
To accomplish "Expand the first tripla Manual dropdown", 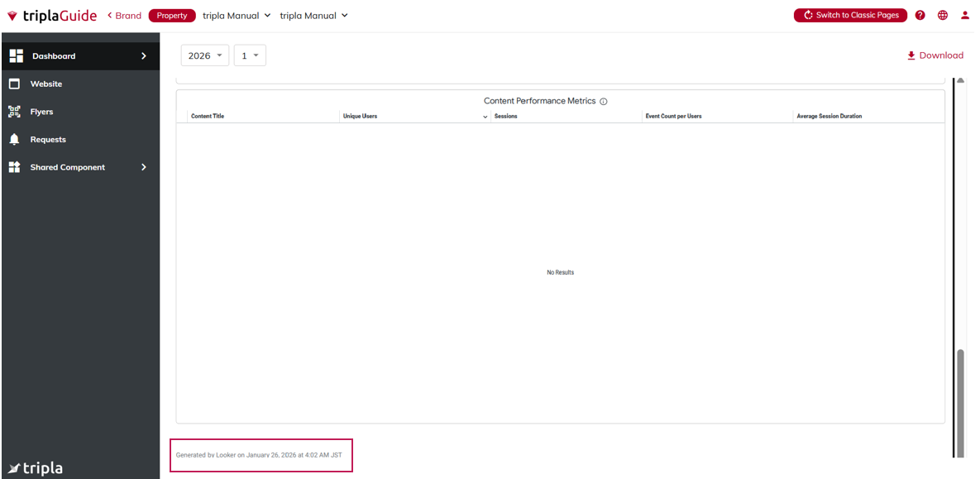I will click(x=237, y=15).
